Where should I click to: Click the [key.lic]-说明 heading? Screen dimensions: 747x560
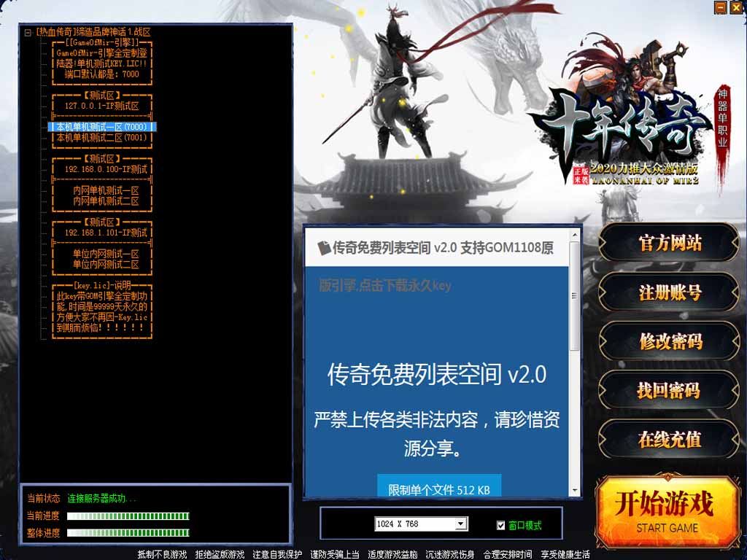(x=102, y=285)
